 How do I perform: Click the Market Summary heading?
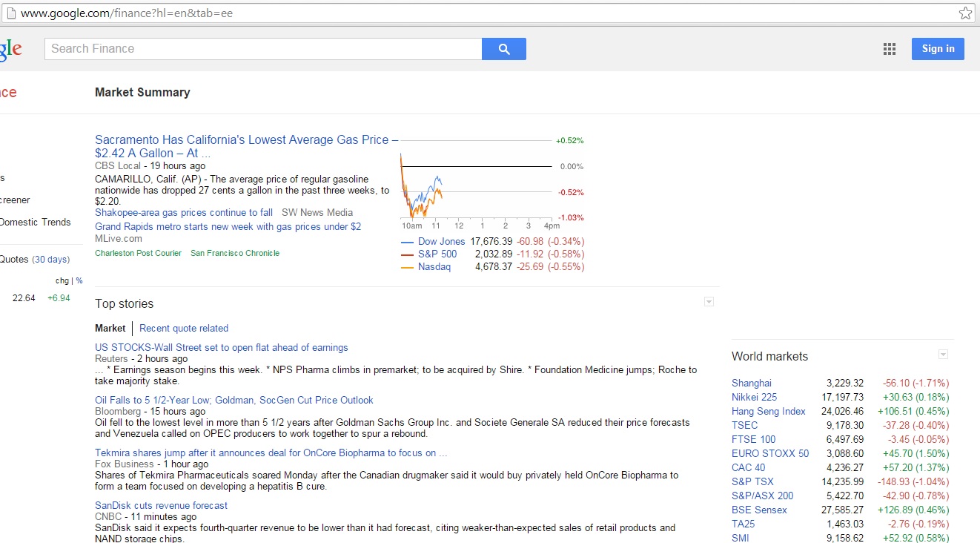[142, 92]
